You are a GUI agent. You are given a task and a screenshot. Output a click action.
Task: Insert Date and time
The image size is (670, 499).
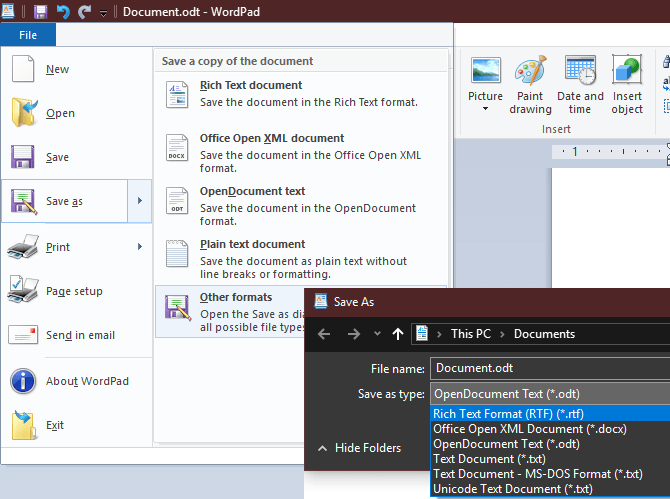coord(580,85)
